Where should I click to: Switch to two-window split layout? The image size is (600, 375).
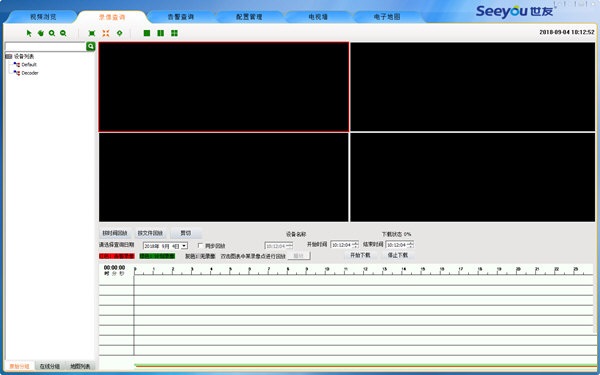click(161, 33)
